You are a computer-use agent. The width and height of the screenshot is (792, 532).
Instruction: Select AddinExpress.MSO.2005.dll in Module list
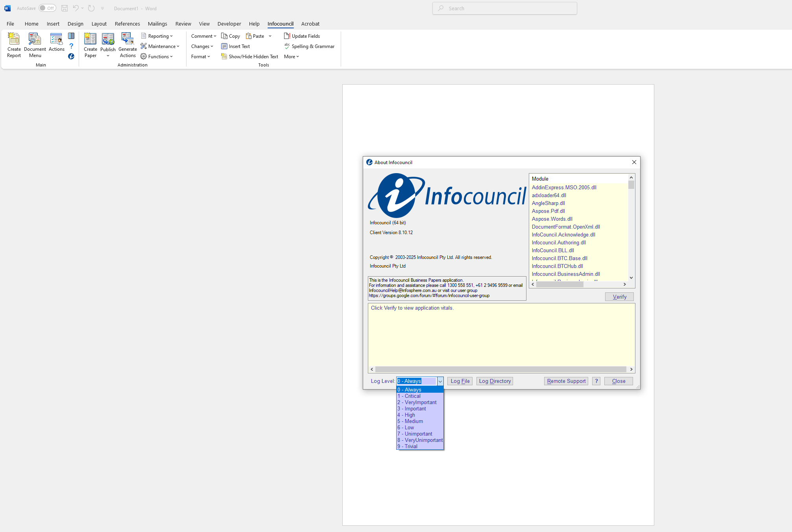coord(564,187)
